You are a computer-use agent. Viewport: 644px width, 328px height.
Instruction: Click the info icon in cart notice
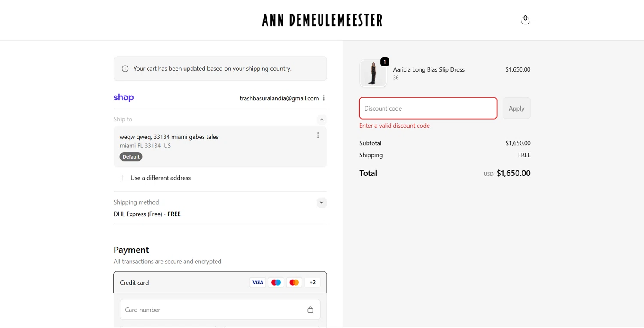pos(125,69)
